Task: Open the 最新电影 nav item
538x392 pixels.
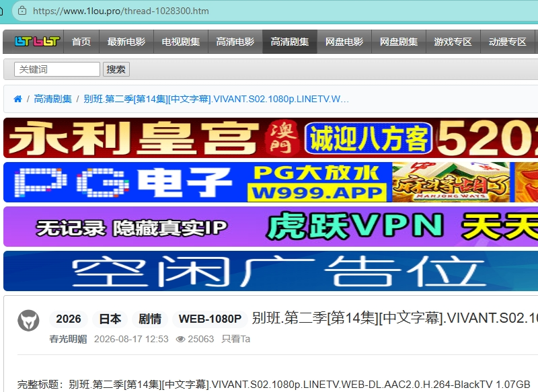Action: click(x=126, y=42)
